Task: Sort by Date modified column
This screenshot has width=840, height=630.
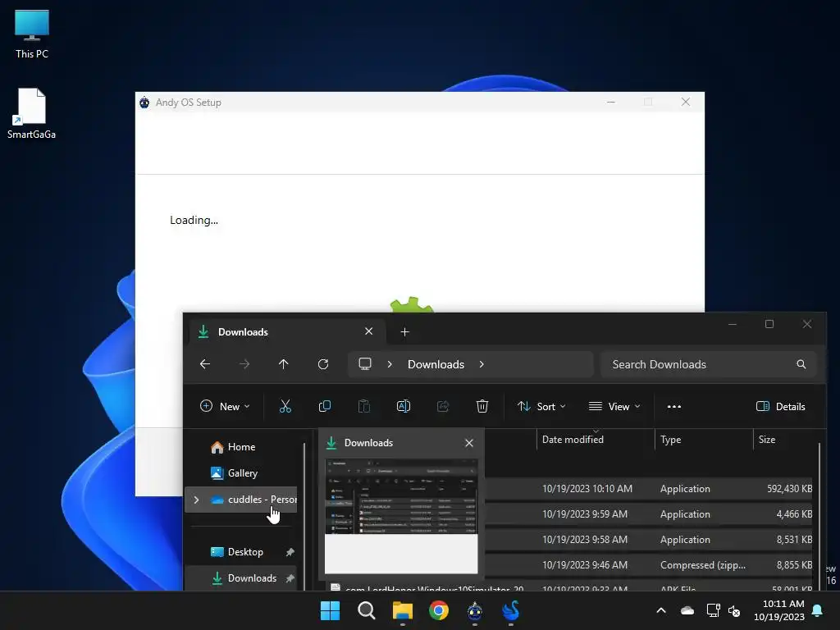Action: (596, 440)
